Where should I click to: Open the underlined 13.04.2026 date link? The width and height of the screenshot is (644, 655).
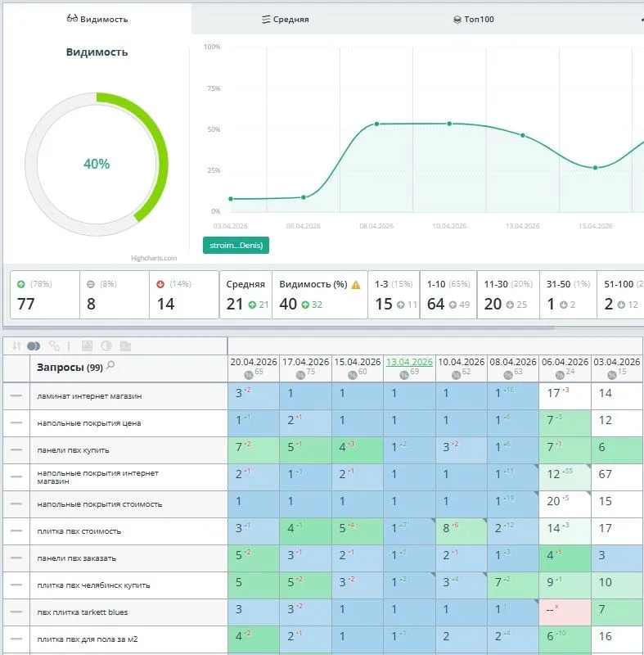tap(408, 361)
